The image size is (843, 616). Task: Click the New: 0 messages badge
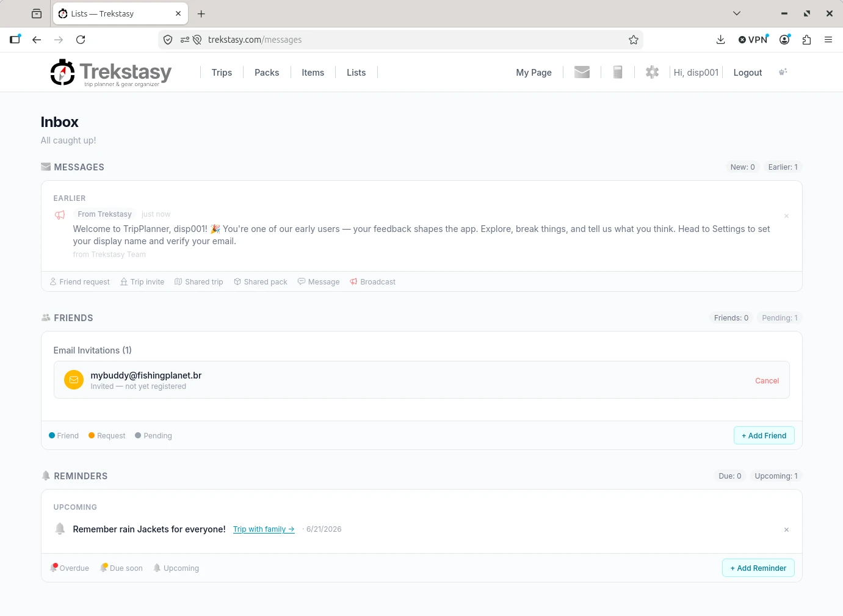click(x=742, y=167)
